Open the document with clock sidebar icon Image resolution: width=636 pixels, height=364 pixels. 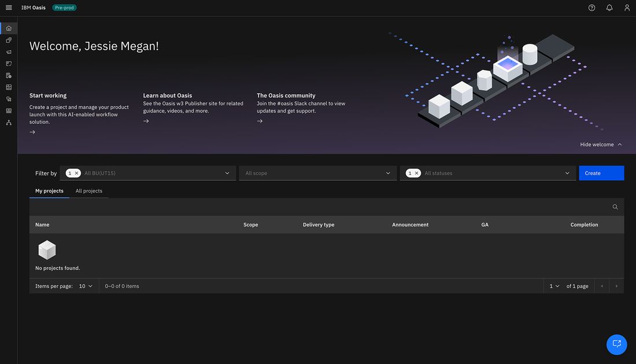[x=9, y=75]
